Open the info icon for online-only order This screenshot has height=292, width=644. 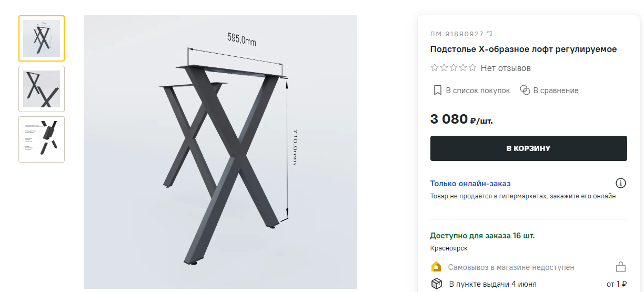click(621, 184)
